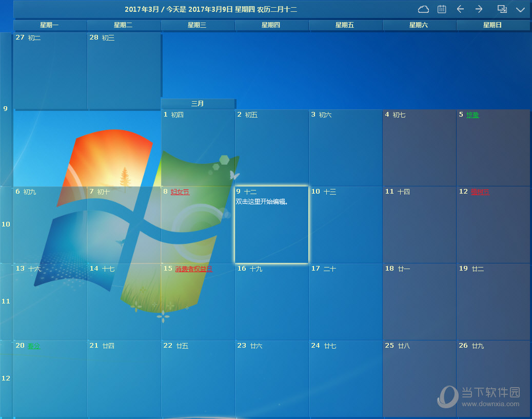Viewport: 532px width, 419px height.
Task: Select the 星期五 column header
Action: pyautogui.click(x=345, y=25)
